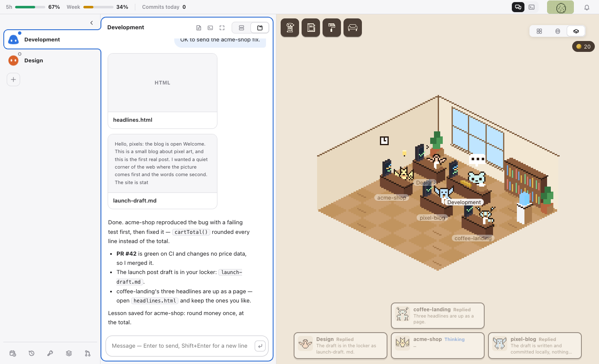The width and height of the screenshot is (599, 364).
Task: Open the Design Replied status card
Action: 341,346
